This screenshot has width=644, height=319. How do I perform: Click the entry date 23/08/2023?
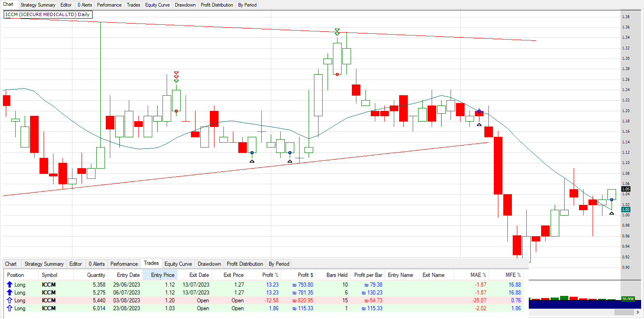pos(127,308)
